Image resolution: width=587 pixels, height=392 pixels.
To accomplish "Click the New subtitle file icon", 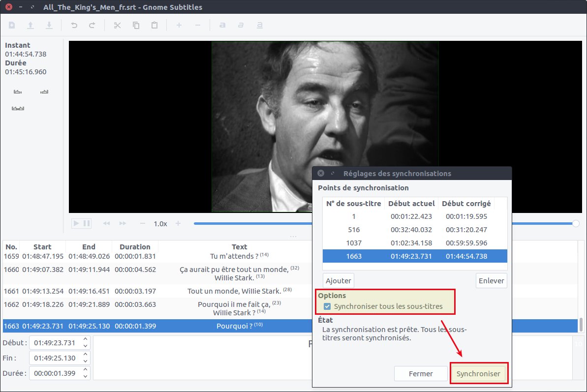I will coord(12,25).
